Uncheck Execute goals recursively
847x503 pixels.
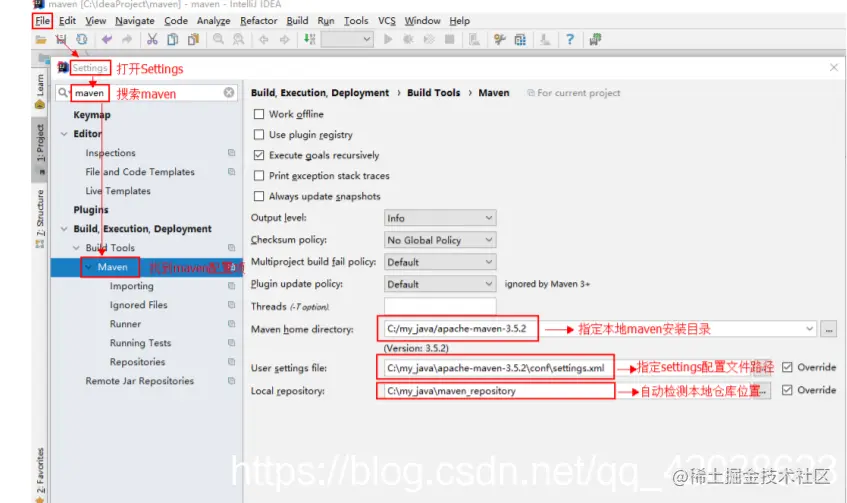click(259, 155)
